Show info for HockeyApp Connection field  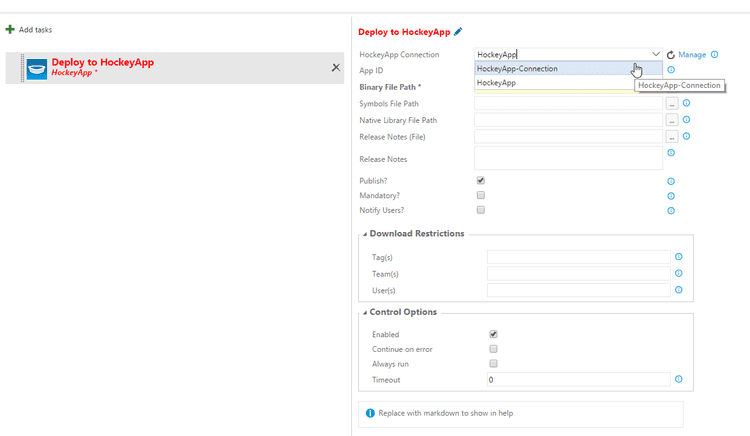[715, 54]
